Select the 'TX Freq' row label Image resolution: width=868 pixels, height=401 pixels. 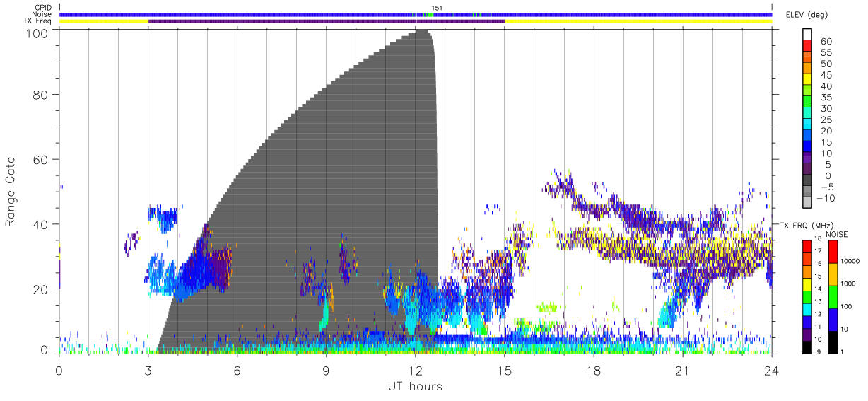tap(39, 21)
